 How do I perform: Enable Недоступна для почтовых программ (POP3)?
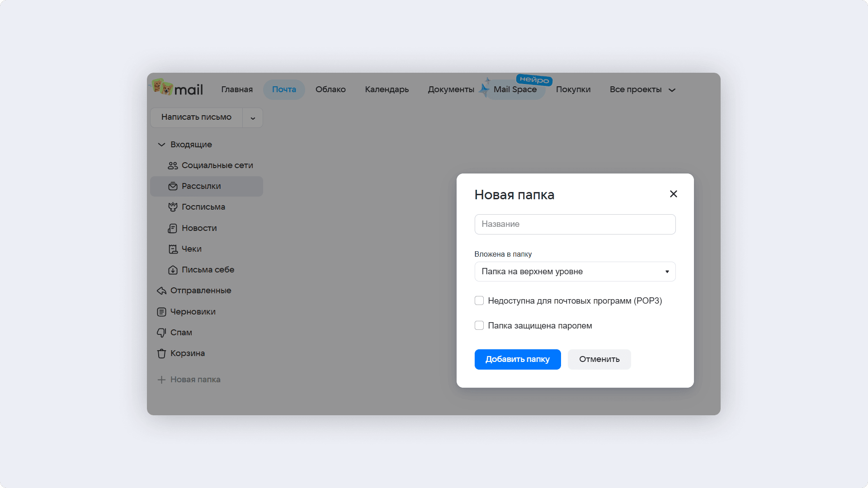pyautogui.click(x=479, y=300)
